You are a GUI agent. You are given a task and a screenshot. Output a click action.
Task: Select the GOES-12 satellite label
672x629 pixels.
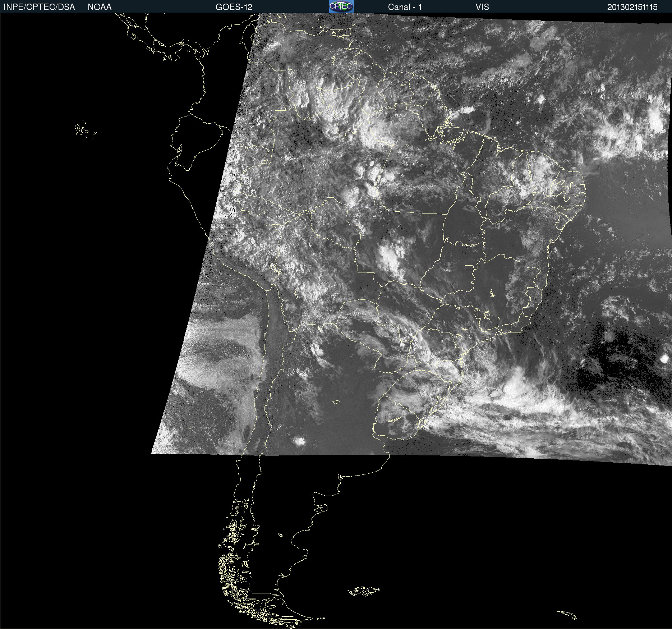[x=234, y=7]
